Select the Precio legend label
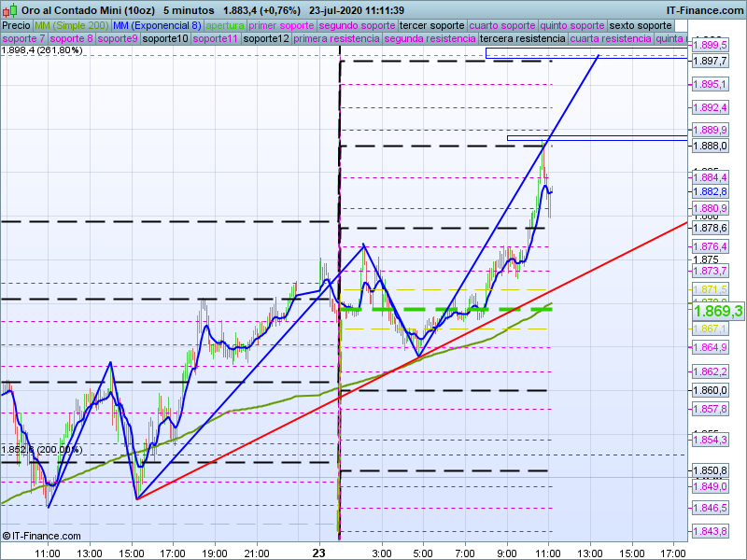This screenshot has width=747, height=560. tap(16, 25)
